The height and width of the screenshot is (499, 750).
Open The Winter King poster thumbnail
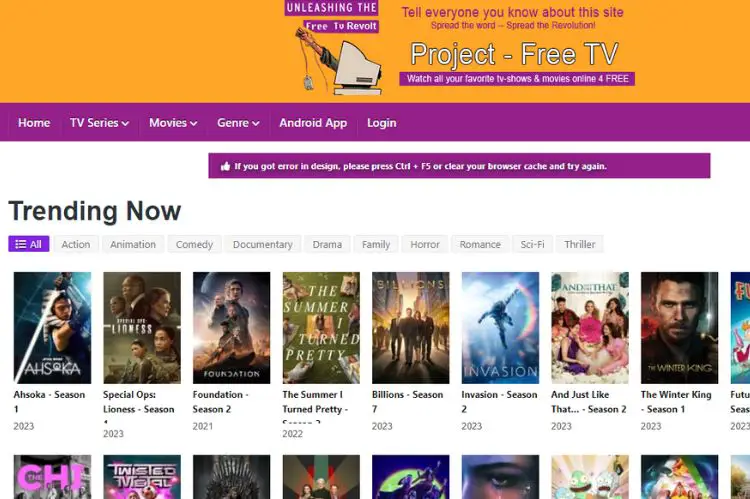[x=680, y=328]
